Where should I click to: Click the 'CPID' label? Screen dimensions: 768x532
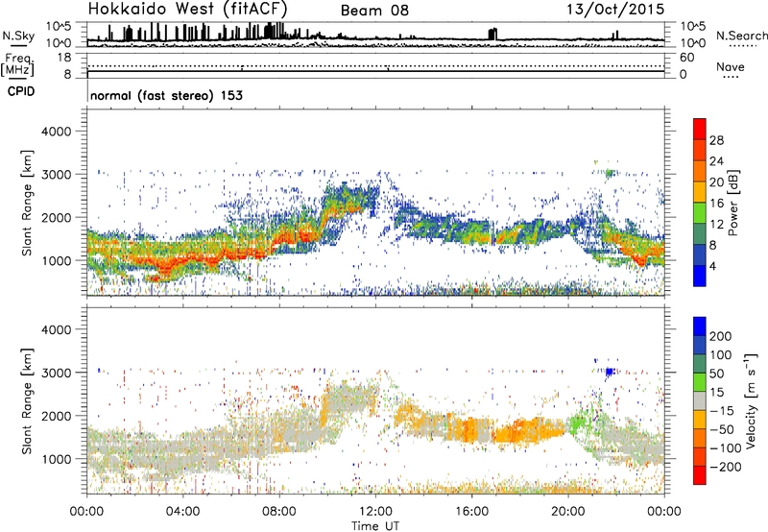point(21,91)
